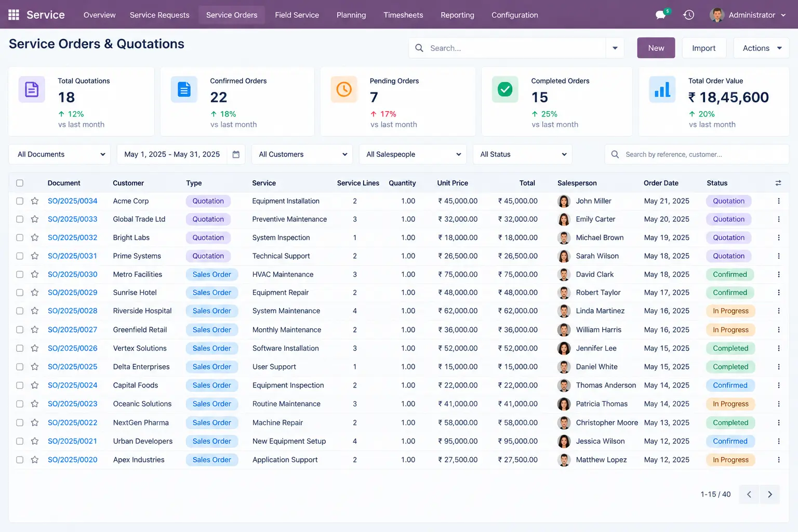Click the column settings icon in table header

[778, 183]
